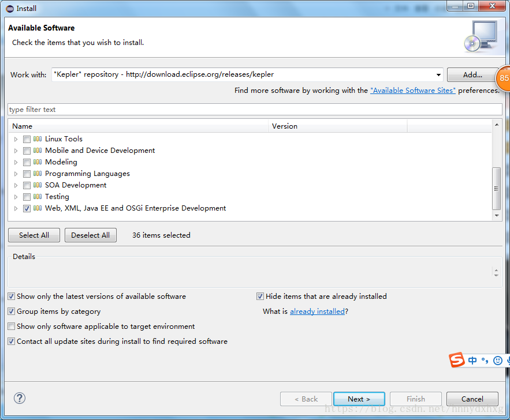The width and height of the screenshot is (510, 420).
Task: Click the software list scroll down arrow
Action: [497, 215]
